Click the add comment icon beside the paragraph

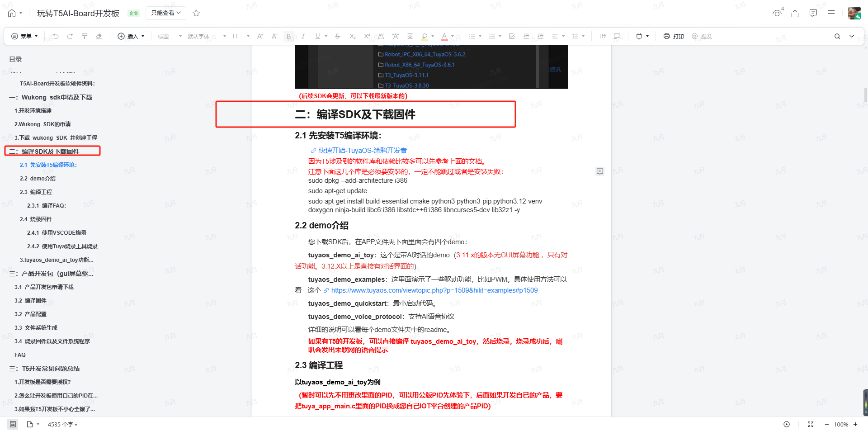coord(600,171)
